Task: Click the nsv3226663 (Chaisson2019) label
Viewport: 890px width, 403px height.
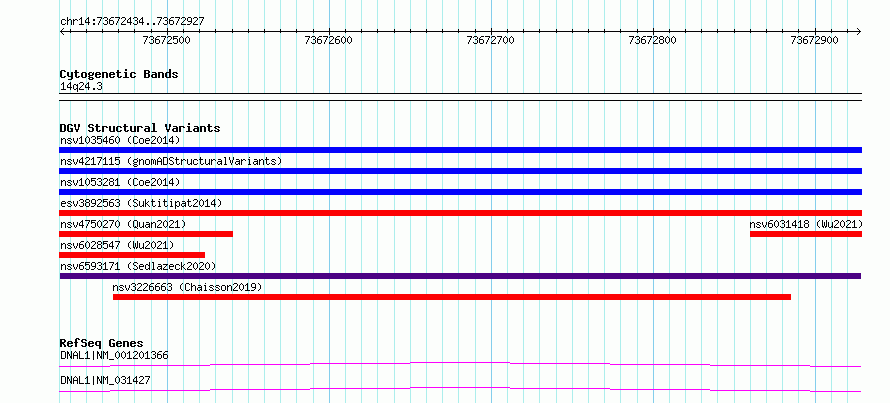Action: (188, 288)
